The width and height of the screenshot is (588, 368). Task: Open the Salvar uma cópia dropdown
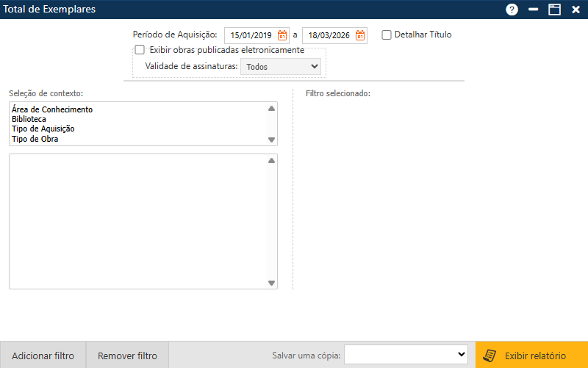(406, 354)
